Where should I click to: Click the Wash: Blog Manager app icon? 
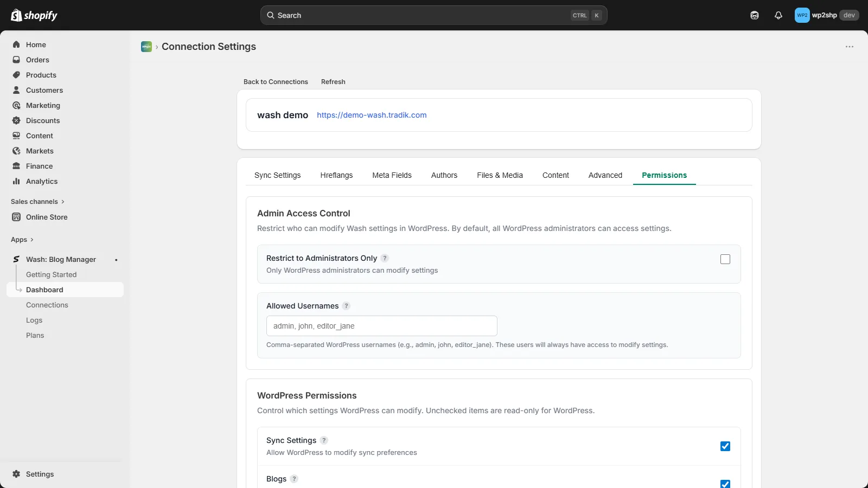click(16, 259)
